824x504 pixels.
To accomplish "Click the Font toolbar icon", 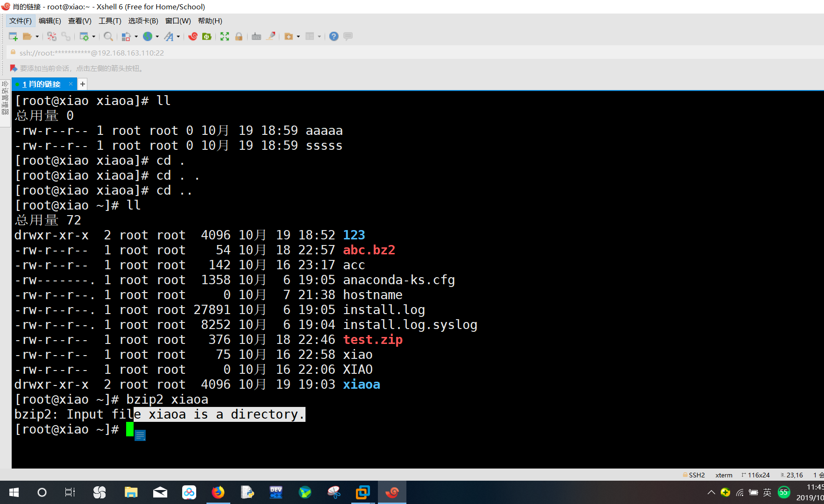I will [x=169, y=36].
